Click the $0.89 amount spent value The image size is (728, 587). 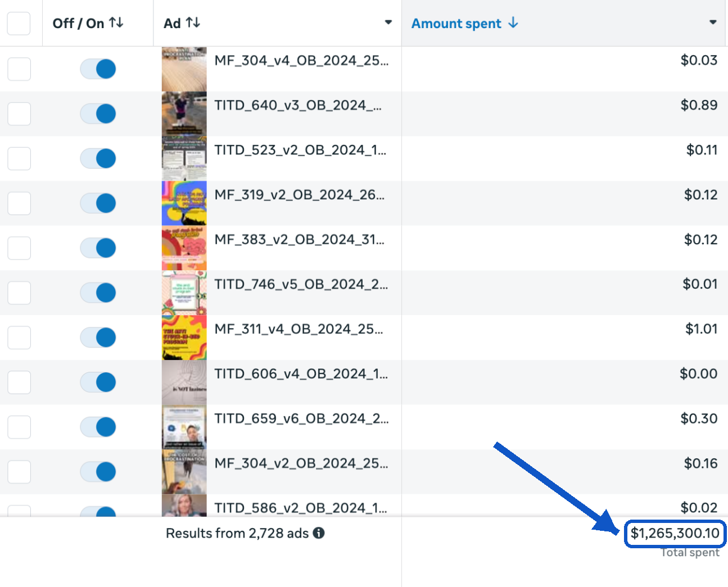699,105
